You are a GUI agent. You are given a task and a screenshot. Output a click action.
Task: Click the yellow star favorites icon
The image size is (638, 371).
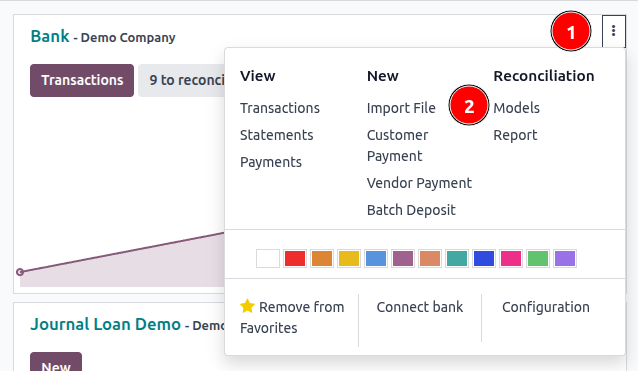click(x=247, y=306)
